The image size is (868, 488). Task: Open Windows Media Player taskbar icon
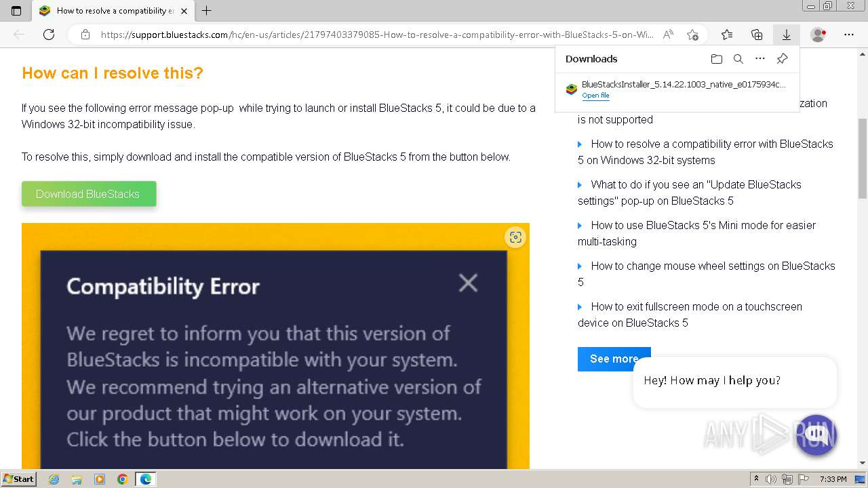(x=100, y=479)
